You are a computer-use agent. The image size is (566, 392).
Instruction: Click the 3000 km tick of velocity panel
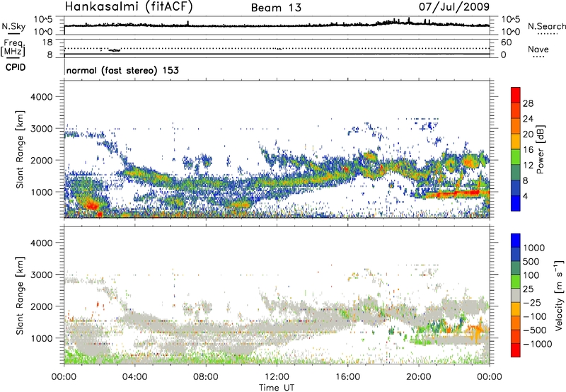[x=41, y=275]
